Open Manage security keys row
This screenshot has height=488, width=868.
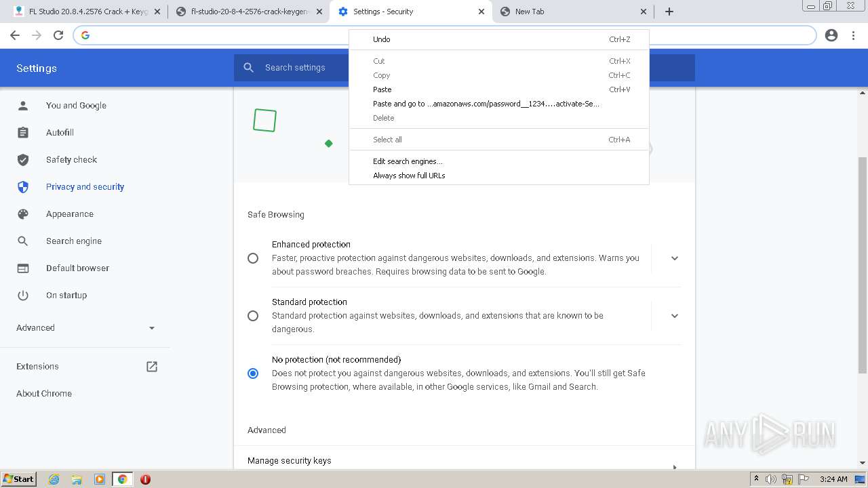[x=465, y=461]
